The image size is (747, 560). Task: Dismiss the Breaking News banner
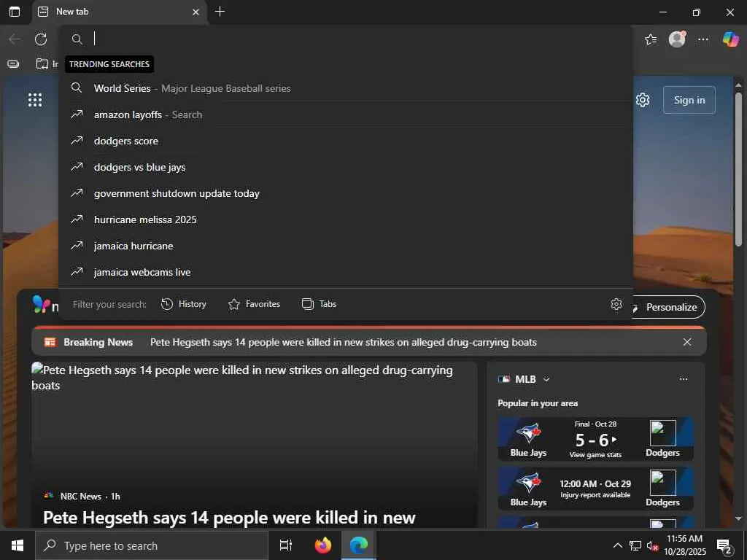tap(687, 342)
